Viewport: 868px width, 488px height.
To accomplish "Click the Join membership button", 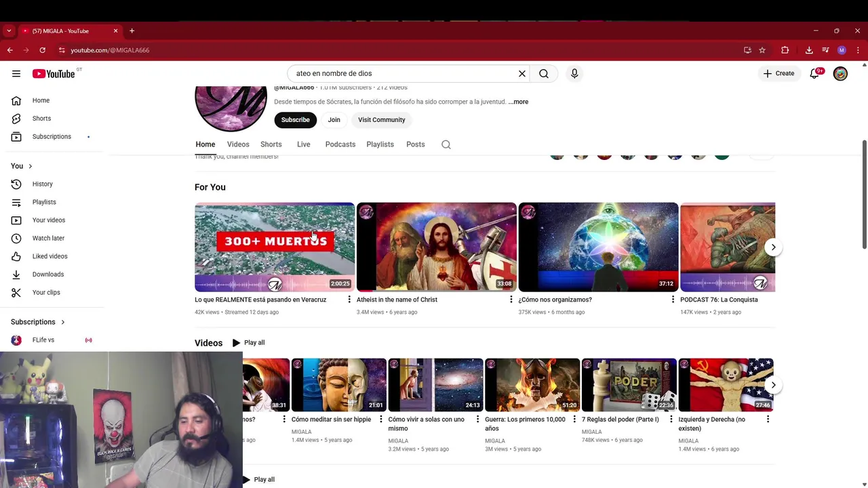I will pos(334,120).
